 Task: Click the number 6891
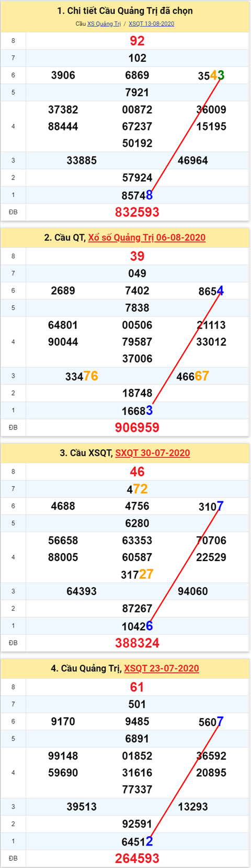pyautogui.click(x=137, y=738)
